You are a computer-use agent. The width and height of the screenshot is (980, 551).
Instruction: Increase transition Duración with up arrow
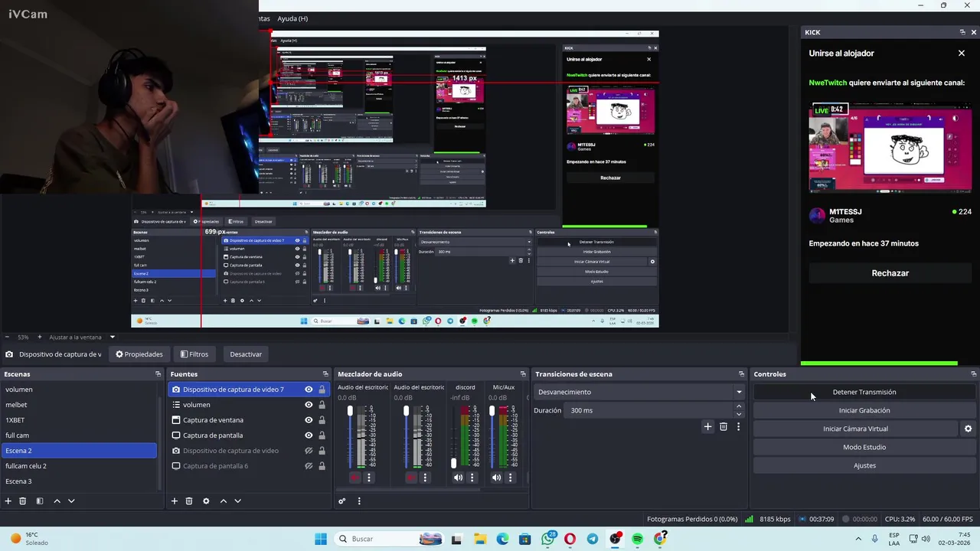739,406
